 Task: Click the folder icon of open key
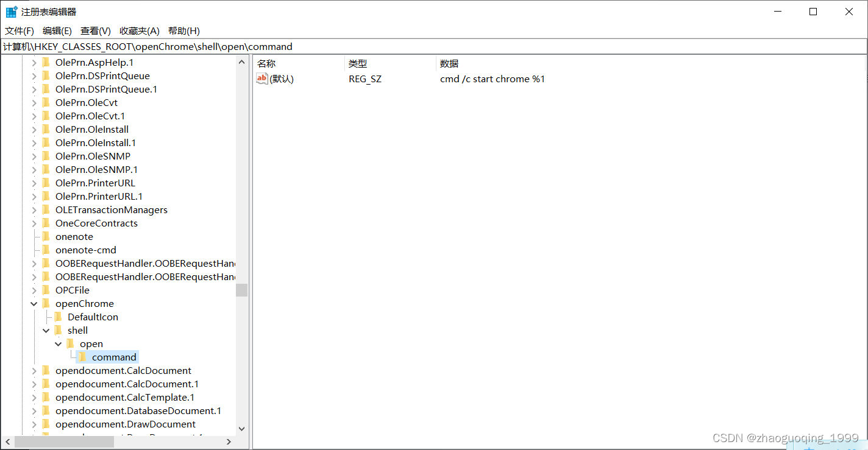70,343
